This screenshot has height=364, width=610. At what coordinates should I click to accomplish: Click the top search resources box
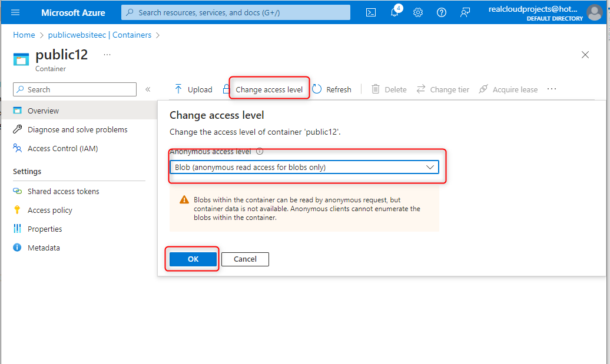click(236, 12)
